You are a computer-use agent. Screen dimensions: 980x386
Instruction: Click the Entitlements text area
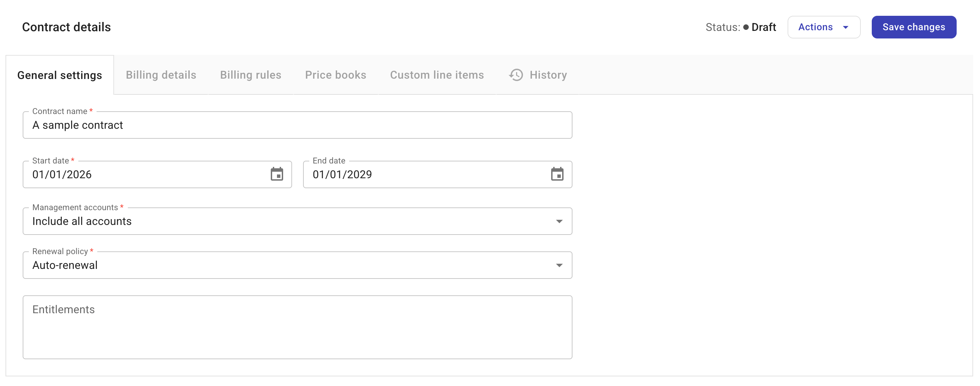(x=297, y=327)
